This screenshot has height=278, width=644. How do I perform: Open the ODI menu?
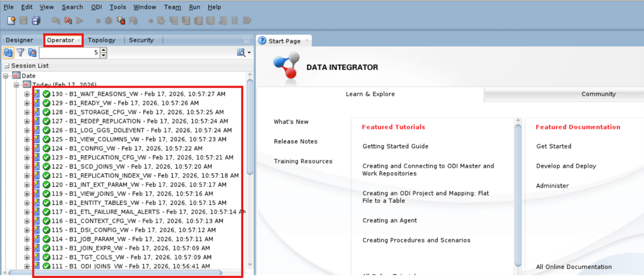point(96,7)
